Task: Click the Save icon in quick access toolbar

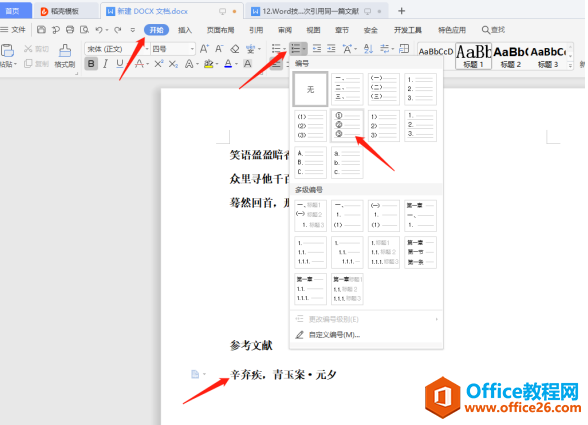Action: pyautogui.click(x=41, y=30)
